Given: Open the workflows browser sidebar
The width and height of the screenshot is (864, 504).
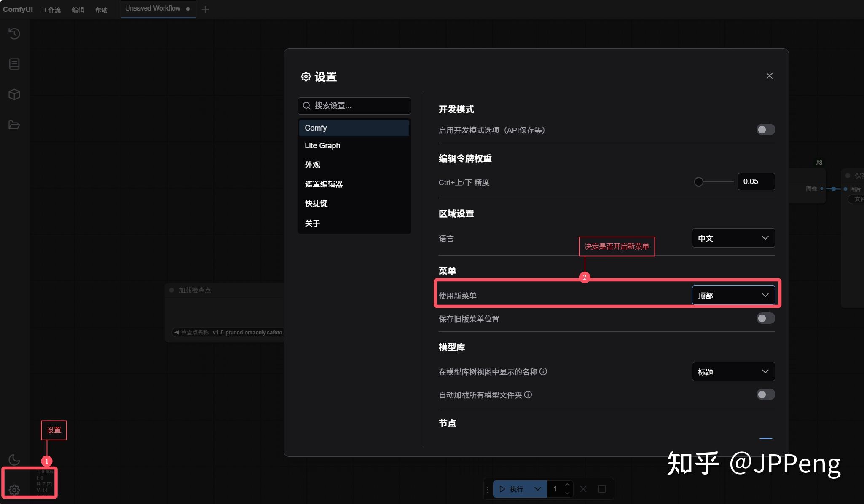Looking at the screenshot, I should pyautogui.click(x=14, y=125).
